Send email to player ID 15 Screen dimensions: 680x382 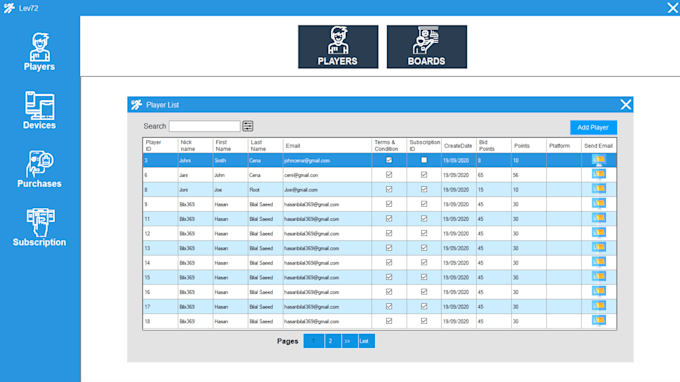[599, 277]
